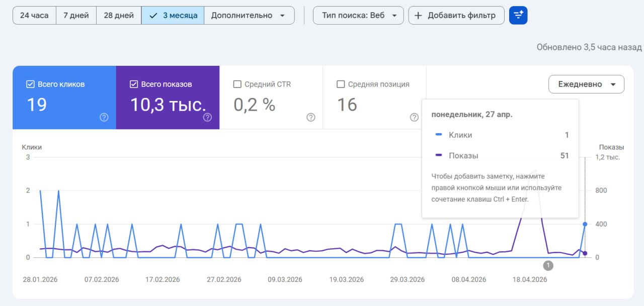Click help icon on Всего показов card
Screen dimensions: 644x306
pyautogui.click(x=207, y=117)
